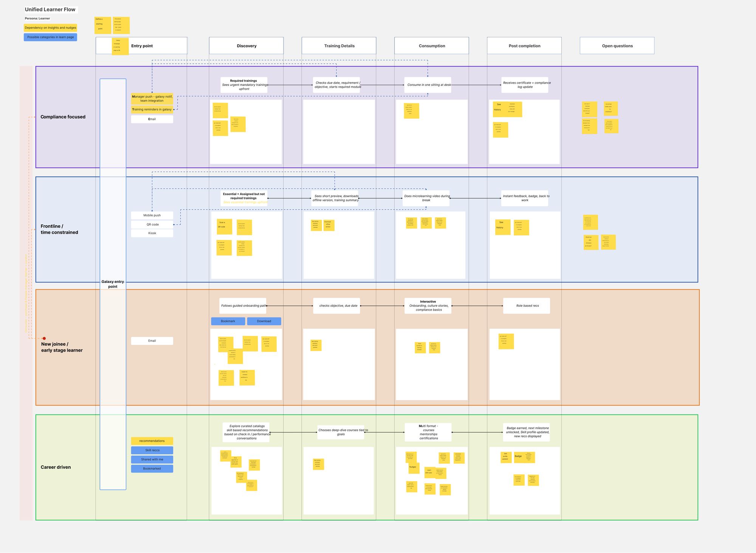Viewport: 756px width, 553px height.
Task: Click the "Galaxy entry point" label
Action: (113, 284)
